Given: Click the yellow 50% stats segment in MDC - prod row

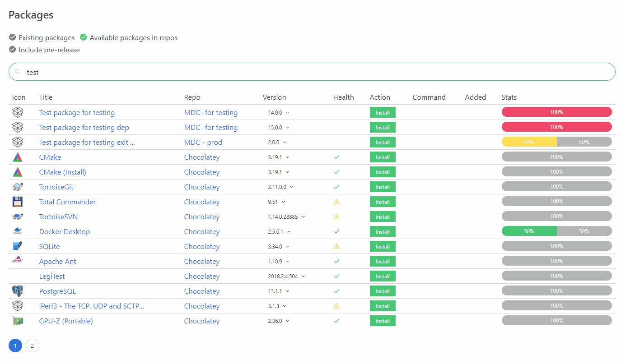Looking at the screenshot, I should [x=529, y=142].
